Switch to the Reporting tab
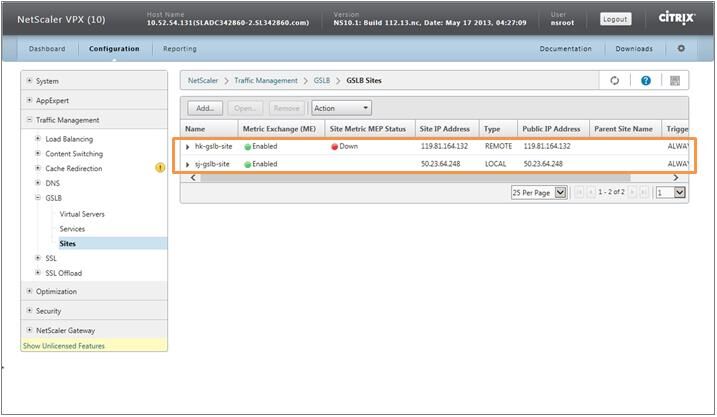Screen dimensions: 717x417 coord(180,48)
